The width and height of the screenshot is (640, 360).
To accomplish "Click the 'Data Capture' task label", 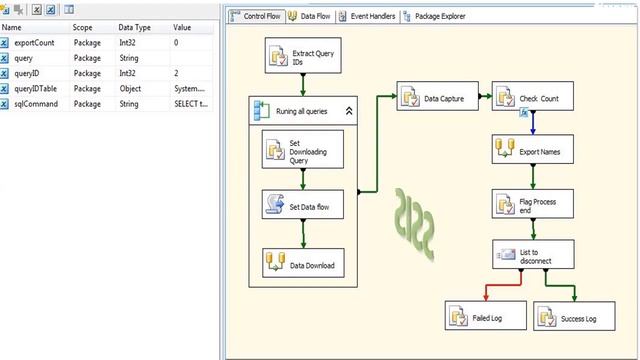I will 444,99.
